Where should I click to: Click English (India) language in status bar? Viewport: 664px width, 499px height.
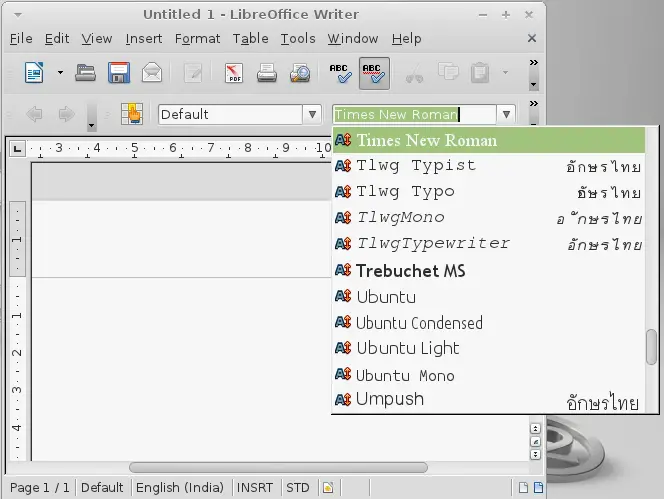tap(180, 488)
